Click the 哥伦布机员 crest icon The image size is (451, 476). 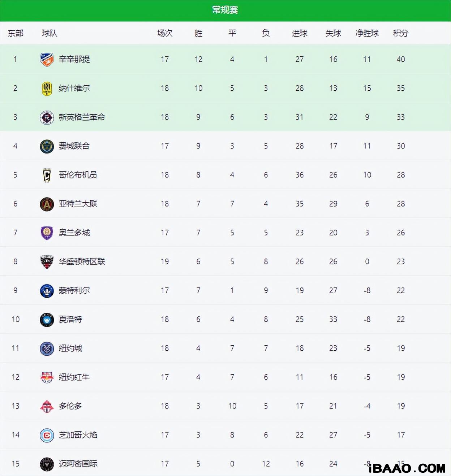pos(47,175)
